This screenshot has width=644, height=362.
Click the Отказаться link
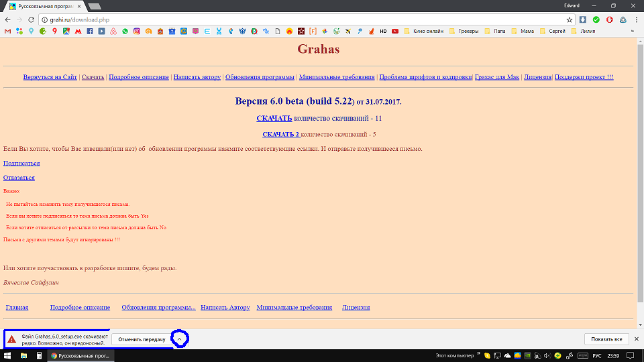(x=19, y=177)
